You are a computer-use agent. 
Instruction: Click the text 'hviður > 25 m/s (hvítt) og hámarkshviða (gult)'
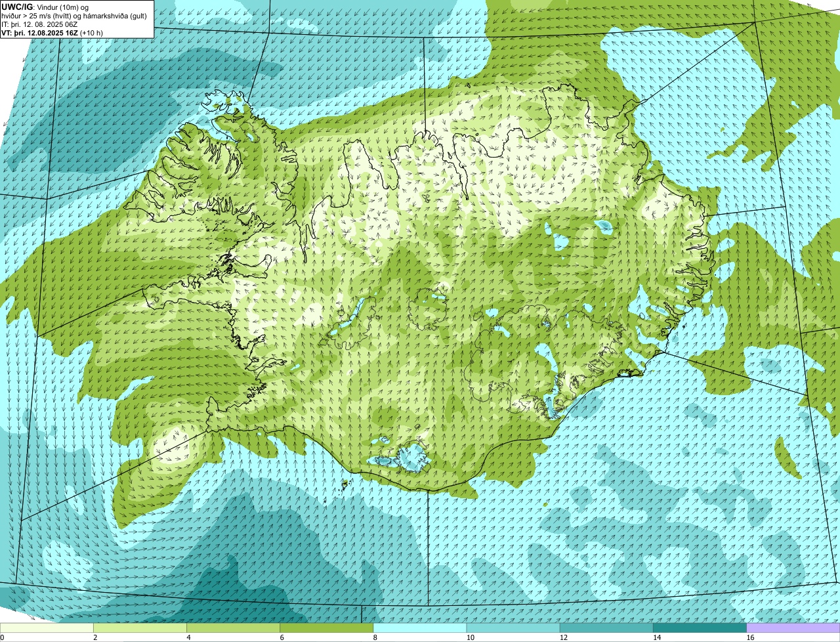(74, 16)
